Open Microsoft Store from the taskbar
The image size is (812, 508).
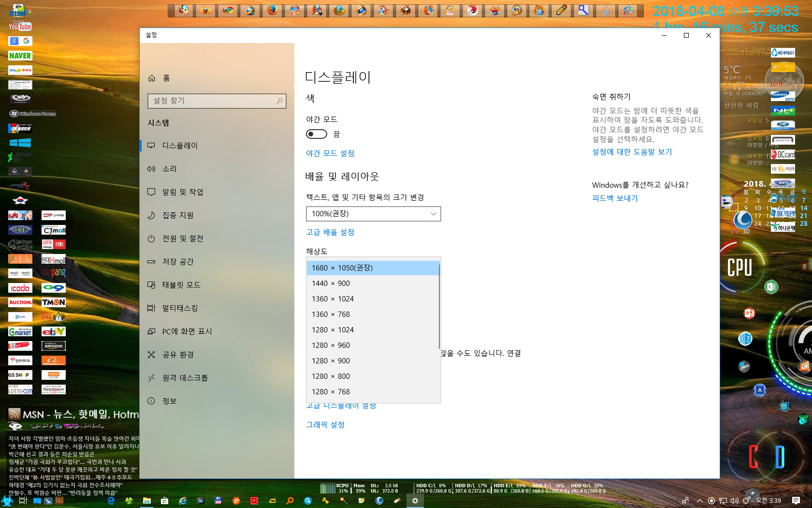165,501
